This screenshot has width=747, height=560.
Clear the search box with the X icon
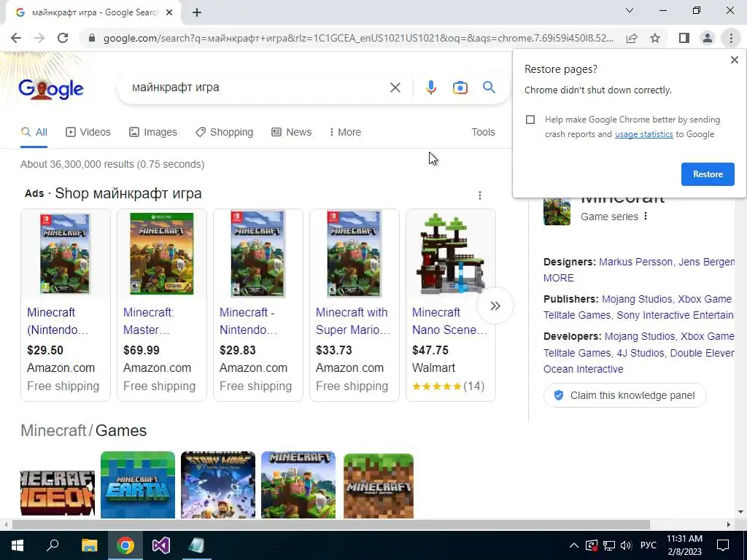click(x=395, y=87)
